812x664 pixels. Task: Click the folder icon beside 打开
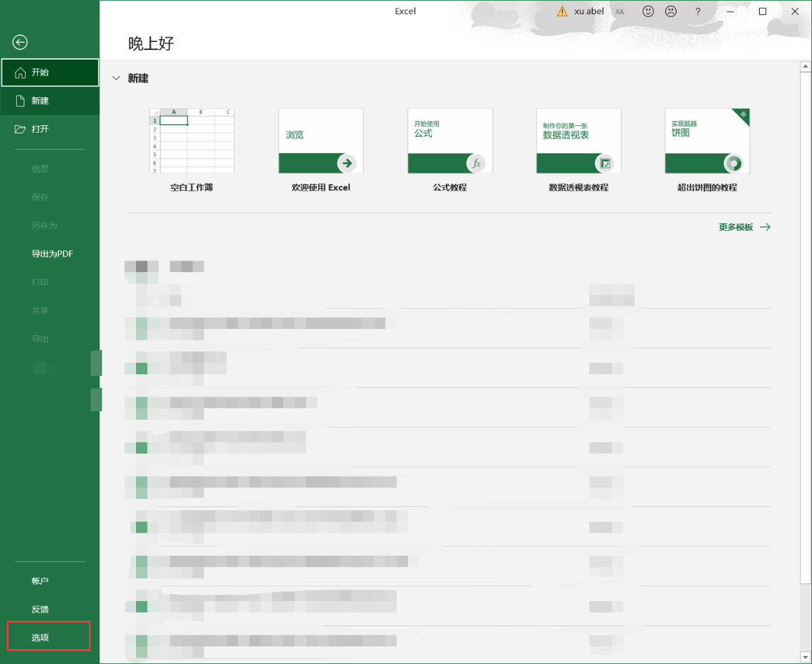(20, 129)
